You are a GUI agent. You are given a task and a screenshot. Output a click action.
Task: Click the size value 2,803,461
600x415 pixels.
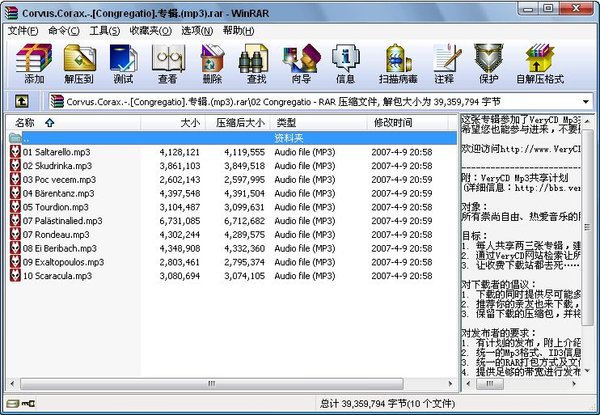tap(179, 262)
